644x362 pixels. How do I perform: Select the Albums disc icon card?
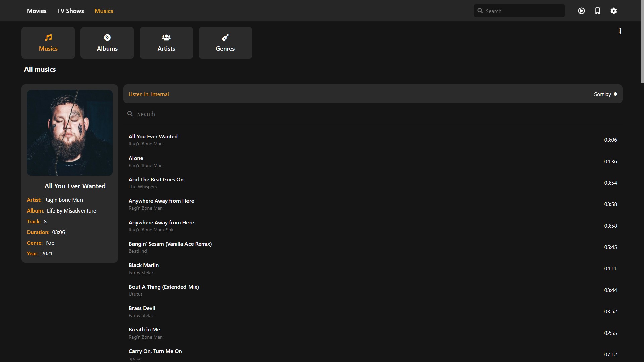click(x=107, y=43)
